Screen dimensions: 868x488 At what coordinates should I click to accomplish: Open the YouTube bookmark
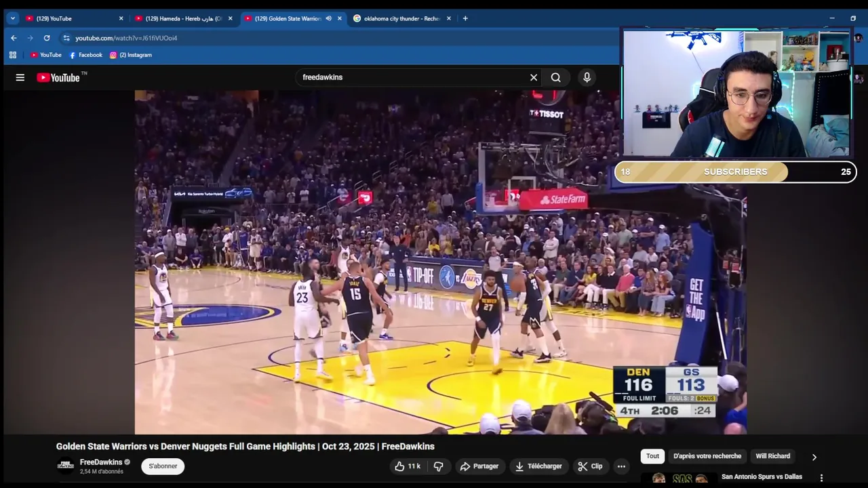point(45,55)
